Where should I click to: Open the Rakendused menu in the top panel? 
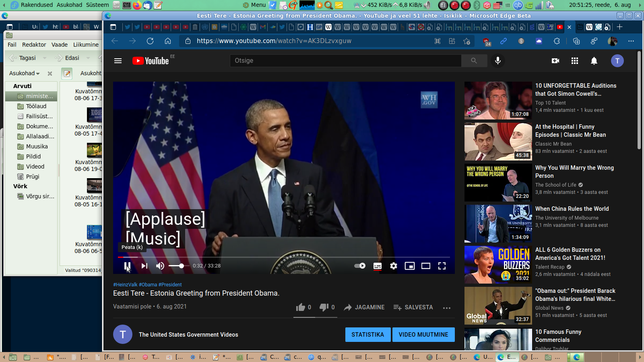click(37, 5)
